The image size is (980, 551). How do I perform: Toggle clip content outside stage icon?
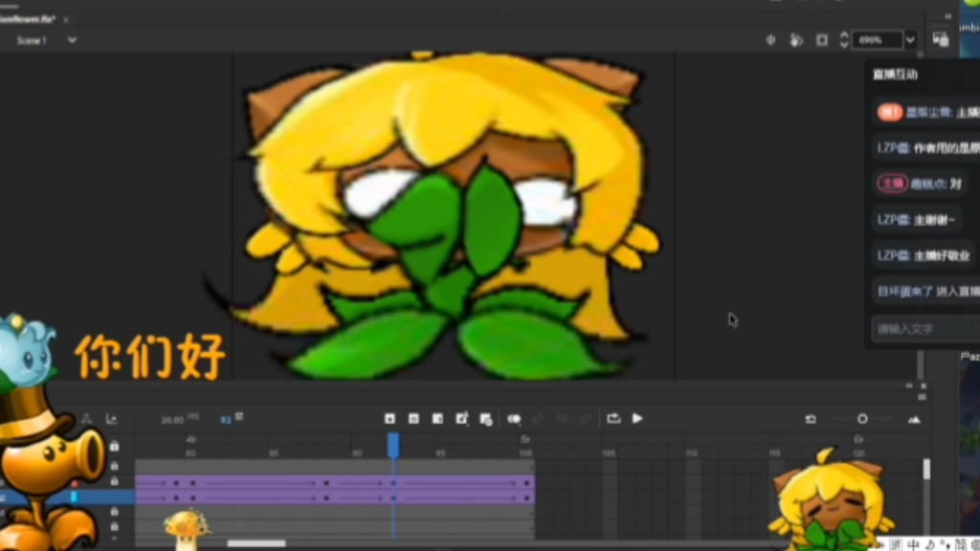822,40
